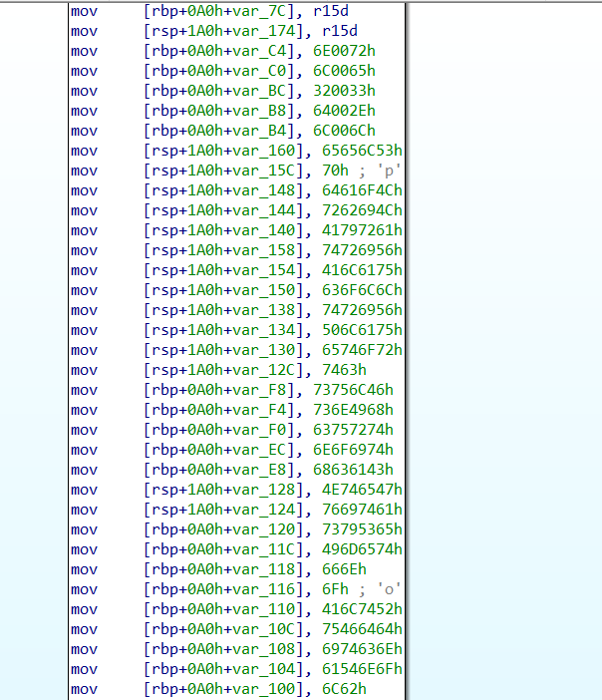Click variable var_134
This screenshot has width=602, height=700.
pos(264,330)
